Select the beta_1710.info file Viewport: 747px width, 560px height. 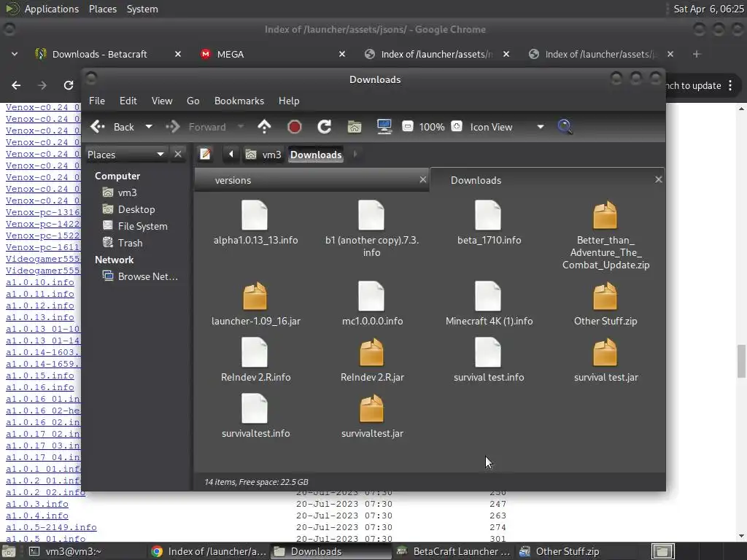click(488, 222)
